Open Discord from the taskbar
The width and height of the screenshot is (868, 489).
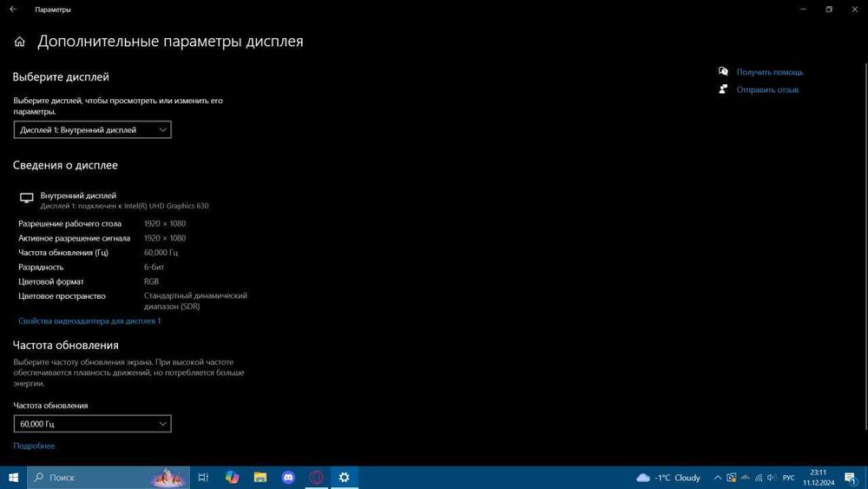tap(288, 478)
